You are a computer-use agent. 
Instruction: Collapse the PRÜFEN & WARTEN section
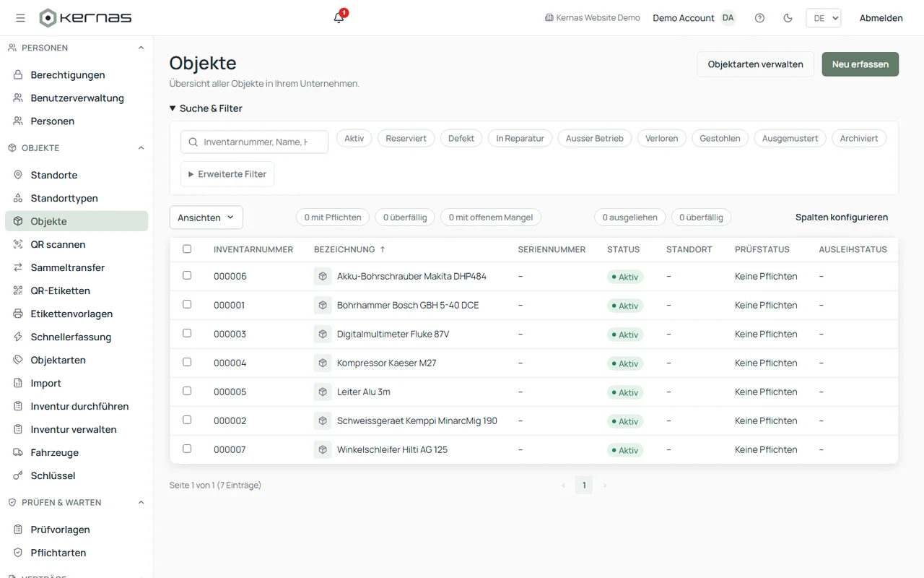tap(141, 503)
